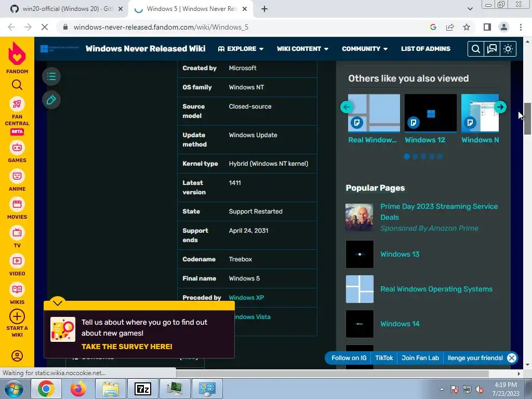Click the carousel previous arrow
The width and height of the screenshot is (532, 399).
tap(347, 107)
